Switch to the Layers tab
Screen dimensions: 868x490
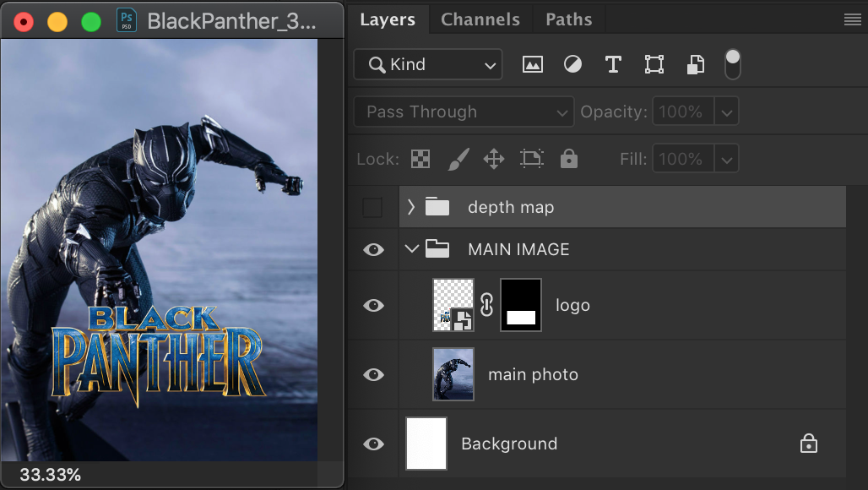click(x=388, y=19)
